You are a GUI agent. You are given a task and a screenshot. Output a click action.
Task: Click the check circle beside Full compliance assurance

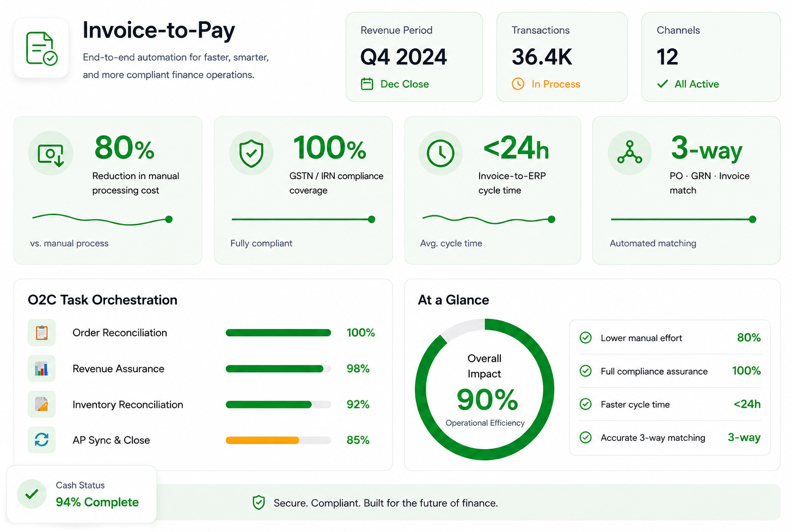(x=586, y=371)
